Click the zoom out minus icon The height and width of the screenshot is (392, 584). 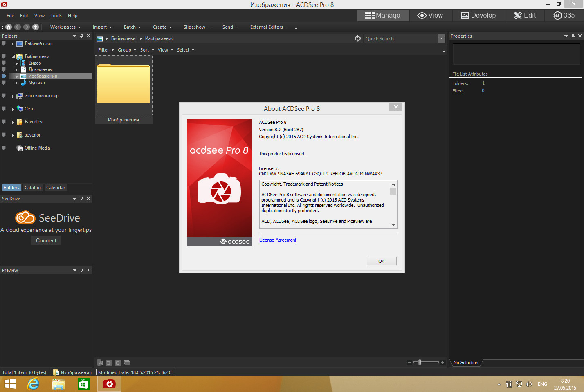[409, 362]
